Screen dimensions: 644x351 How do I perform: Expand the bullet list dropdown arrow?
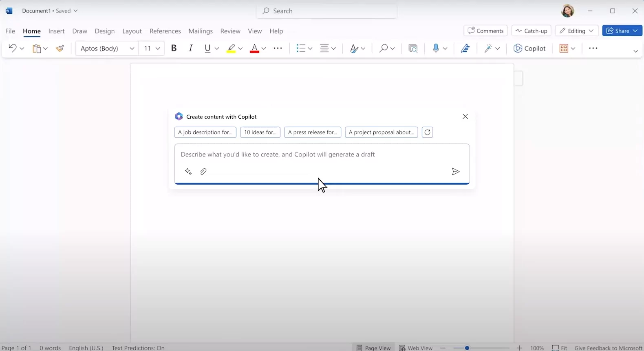click(x=310, y=49)
